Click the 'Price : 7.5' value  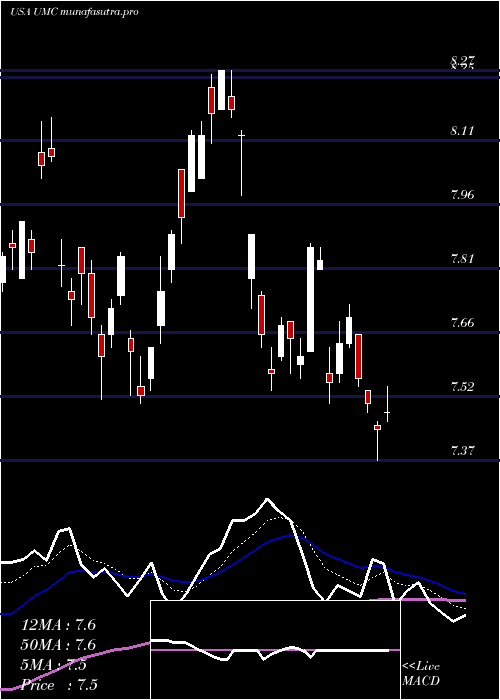59,685
